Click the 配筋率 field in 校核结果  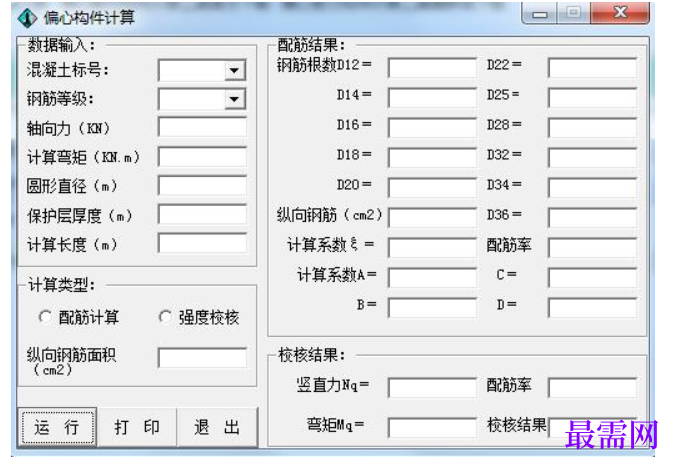click(592, 388)
